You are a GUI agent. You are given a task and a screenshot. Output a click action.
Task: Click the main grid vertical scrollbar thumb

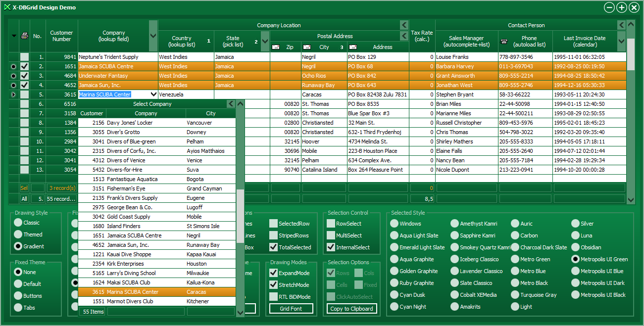631,49
